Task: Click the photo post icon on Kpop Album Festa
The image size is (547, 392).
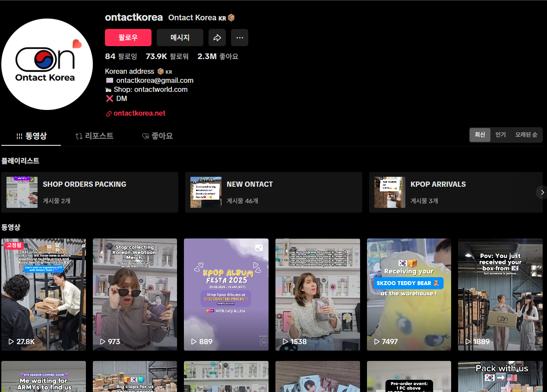Action: coord(259,248)
